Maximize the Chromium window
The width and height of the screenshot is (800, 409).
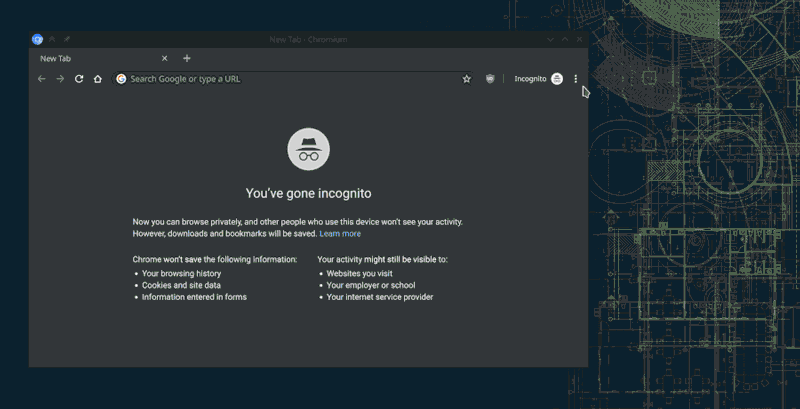(x=565, y=39)
